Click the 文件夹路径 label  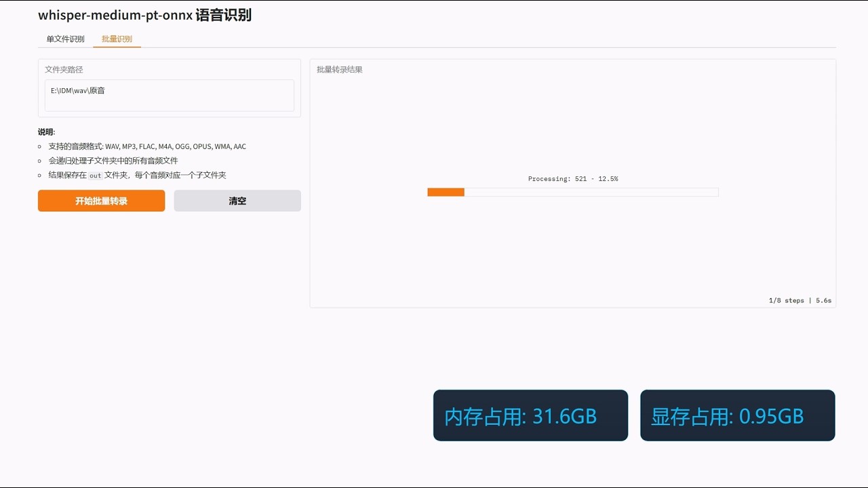tap(64, 69)
